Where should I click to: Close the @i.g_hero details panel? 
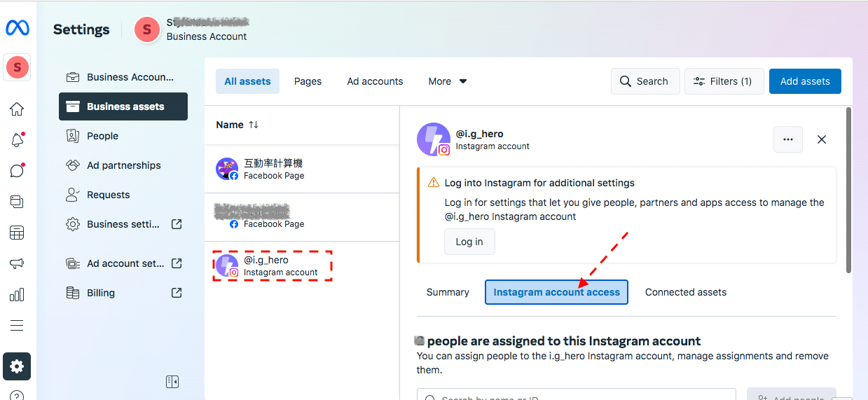coord(822,139)
